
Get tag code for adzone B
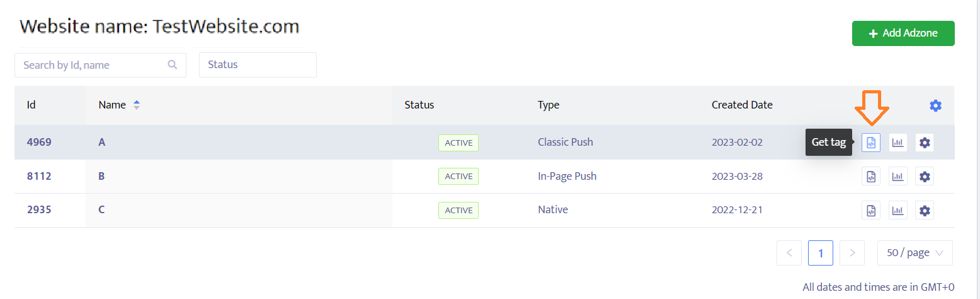(x=871, y=177)
